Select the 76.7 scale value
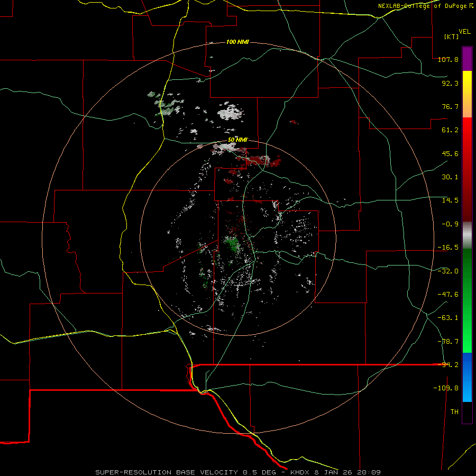 click(x=450, y=106)
